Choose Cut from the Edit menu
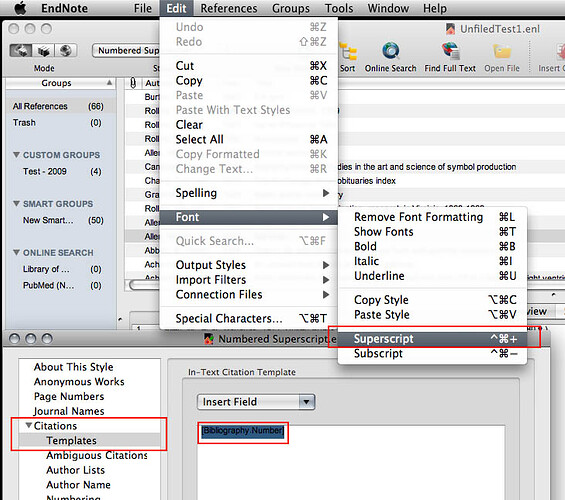The height and width of the screenshot is (500, 565). (x=249, y=66)
